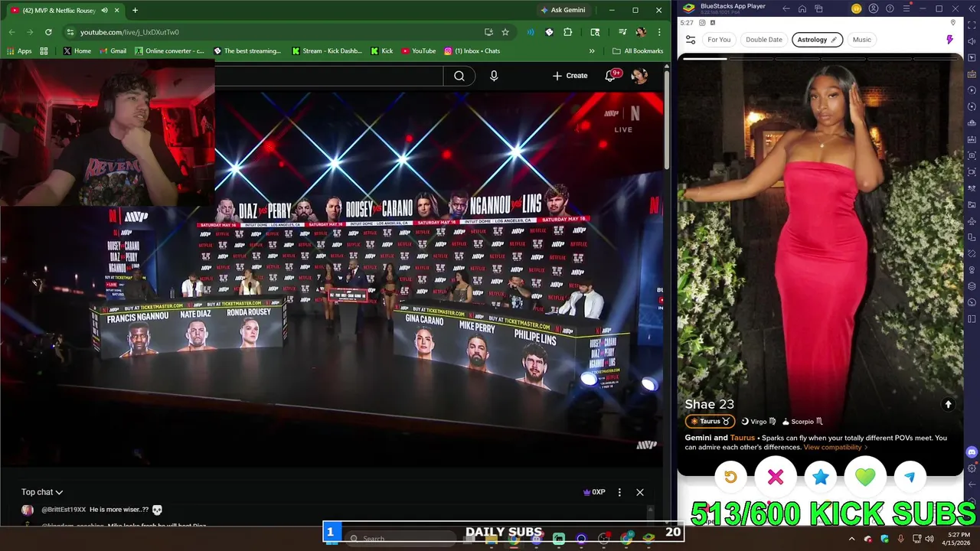Open the Gmail bookmark
Image resolution: width=980 pixels, height=551 pixels.
tap(112, 51)
